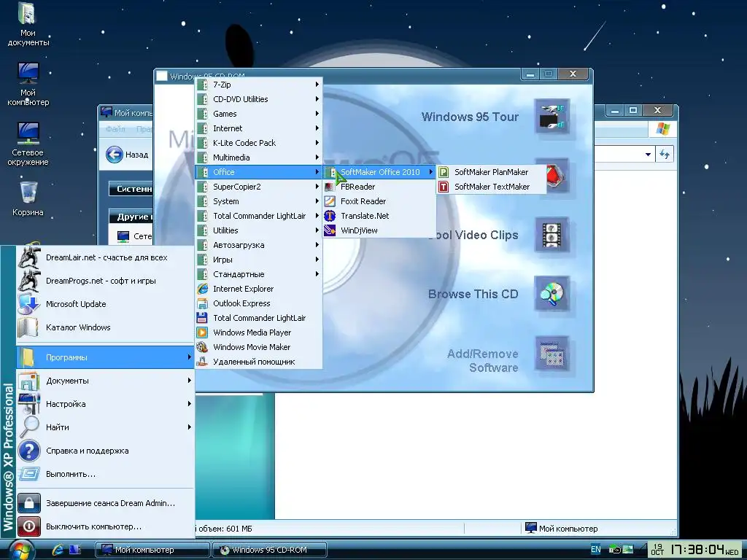Click the Назад back button
Image resolution: width=747 pixels, height=560 pixels.
click(127, 155)
